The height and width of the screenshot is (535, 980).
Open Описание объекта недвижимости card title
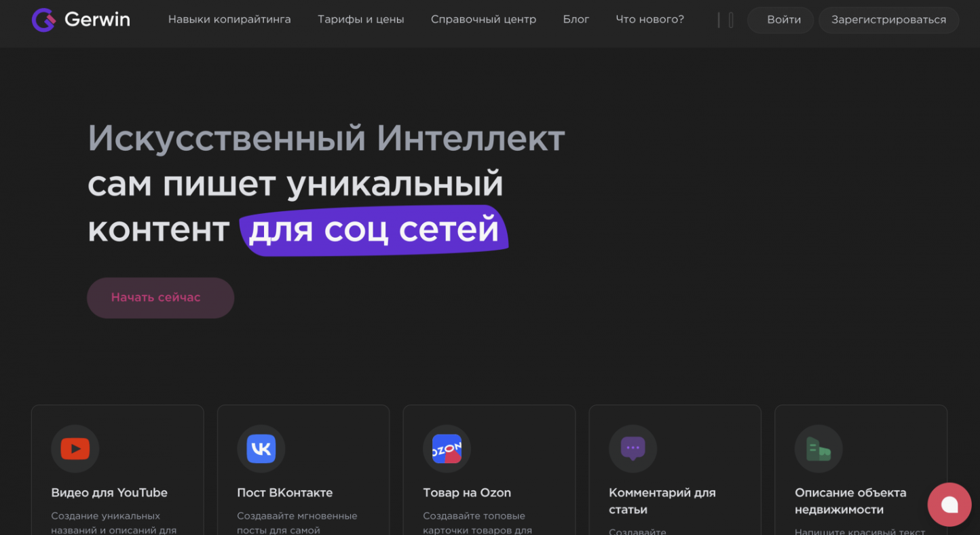850,501
